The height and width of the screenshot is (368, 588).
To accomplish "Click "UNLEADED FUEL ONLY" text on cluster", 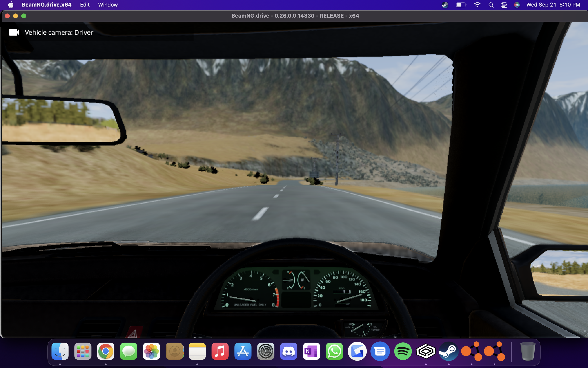I will tap(250, 305).
